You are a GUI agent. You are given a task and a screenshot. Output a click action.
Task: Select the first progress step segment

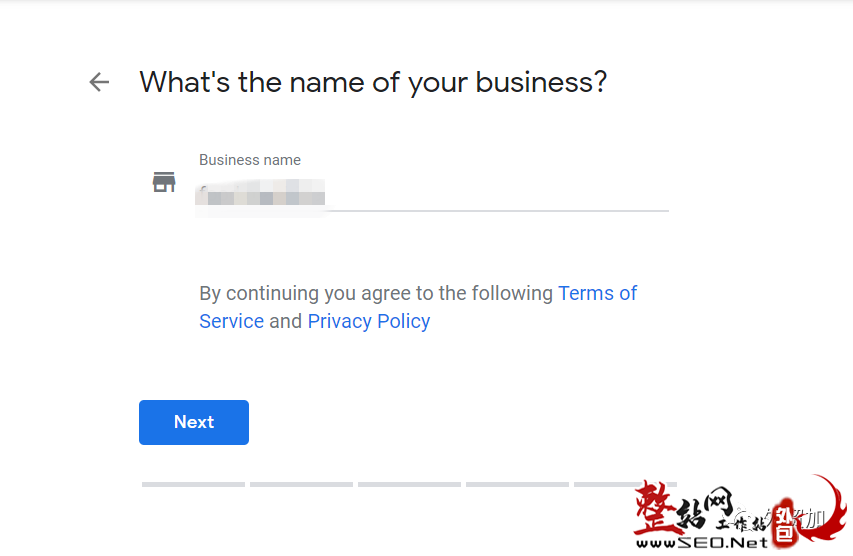pos(193,484)
